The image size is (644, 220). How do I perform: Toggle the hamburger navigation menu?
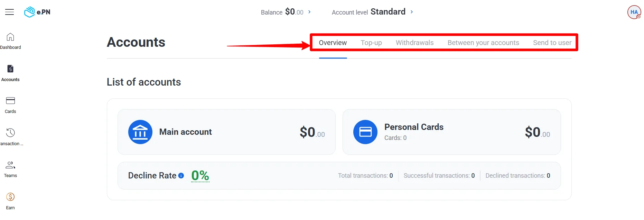[9, 12]
